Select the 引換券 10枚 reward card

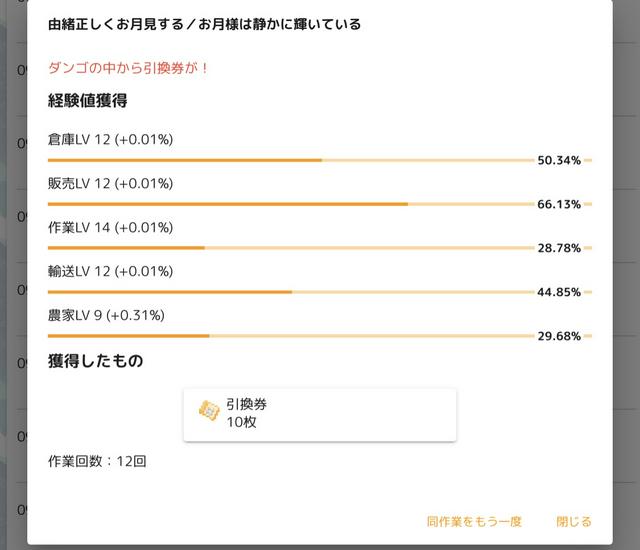pos(319,414)
